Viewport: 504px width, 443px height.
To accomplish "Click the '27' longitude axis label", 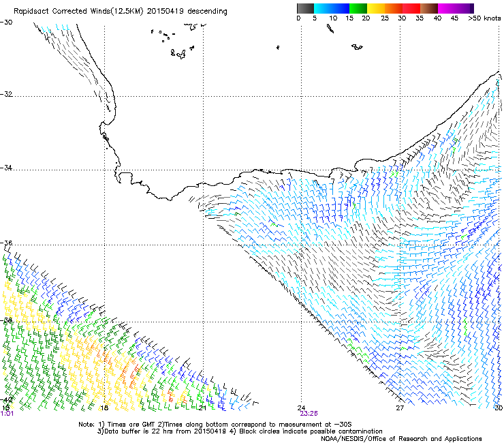I will pos(400,408).
